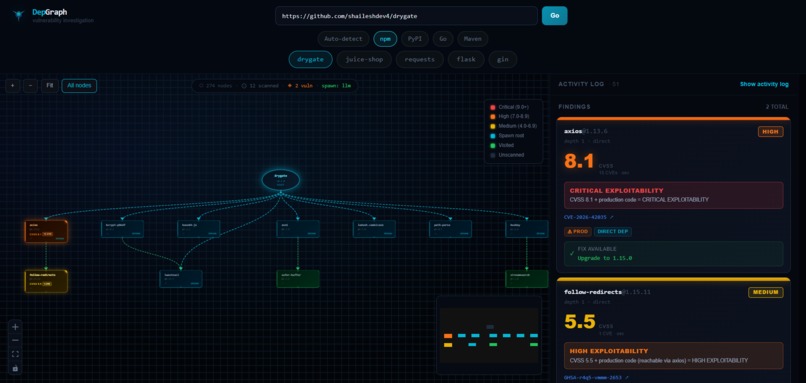Click the Unscanned legend swatch

493,155
